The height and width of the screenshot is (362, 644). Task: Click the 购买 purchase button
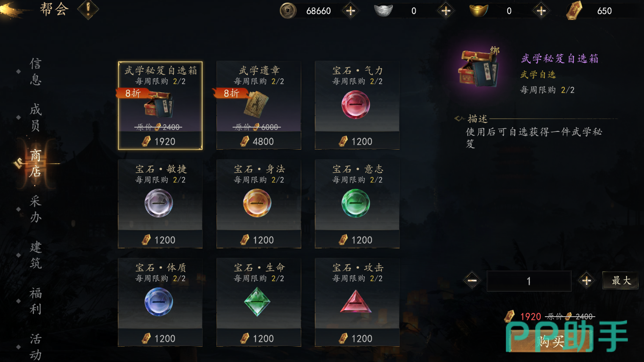(551, 341)
